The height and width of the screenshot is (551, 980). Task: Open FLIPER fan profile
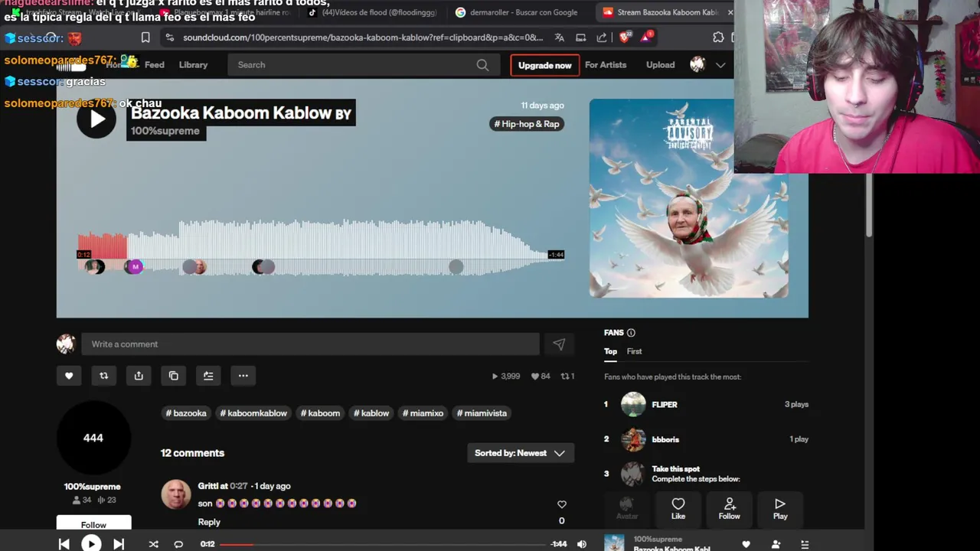(x=665, y=405)
